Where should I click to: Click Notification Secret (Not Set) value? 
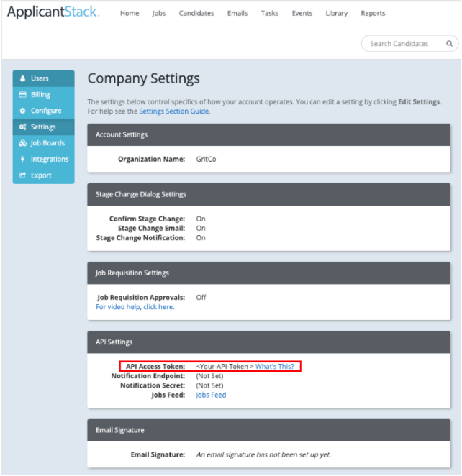209,385
